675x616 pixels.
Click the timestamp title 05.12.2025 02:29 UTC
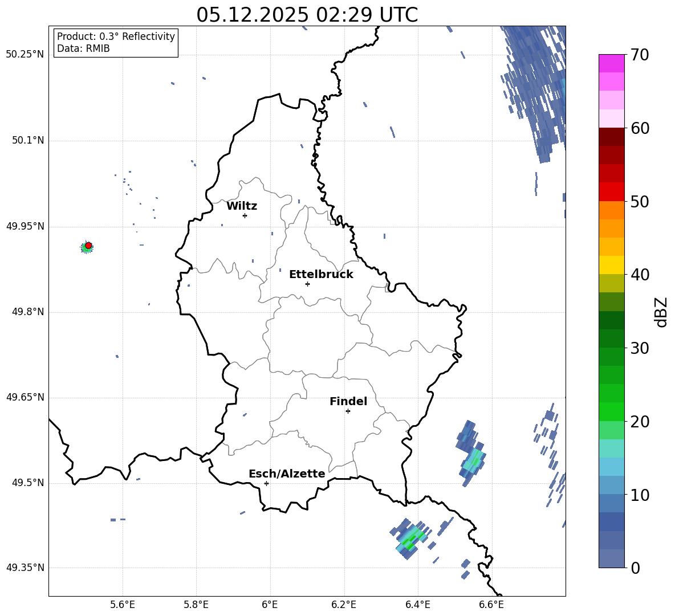[307, 15]
